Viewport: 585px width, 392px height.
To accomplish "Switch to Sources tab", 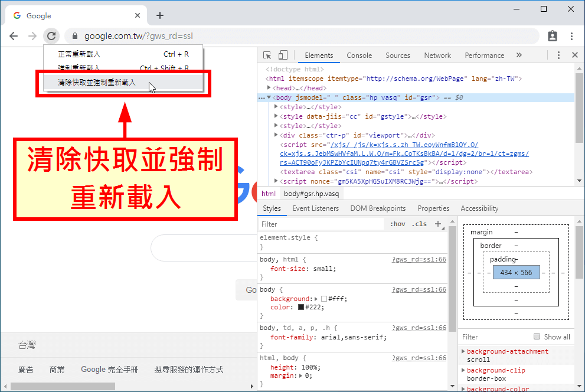I will (x=398, y=55).
